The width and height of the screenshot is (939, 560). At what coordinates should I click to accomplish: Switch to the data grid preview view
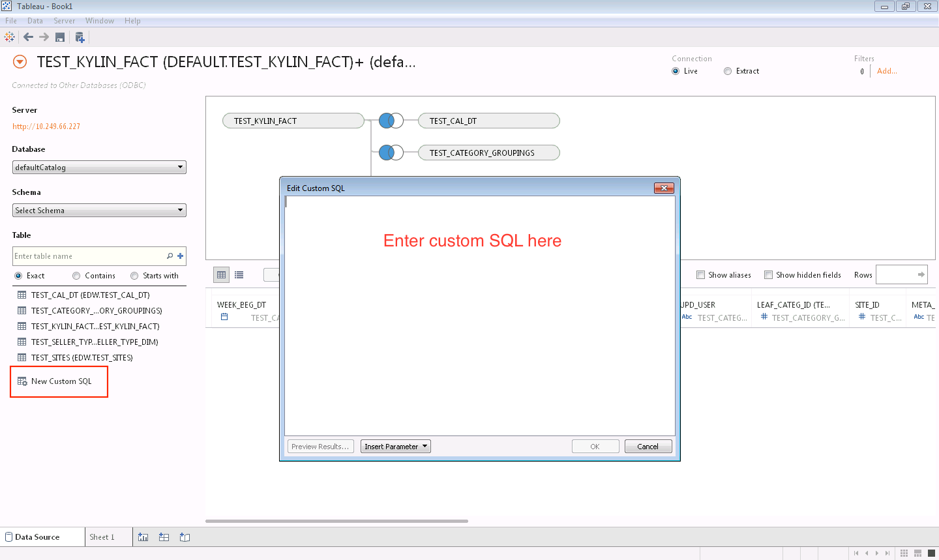pos(222,275)
